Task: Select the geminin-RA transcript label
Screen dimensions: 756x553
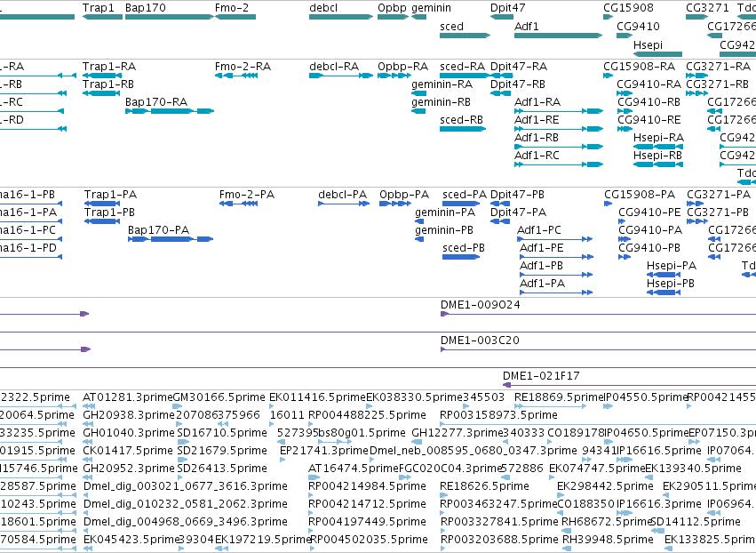Action: point(442,84)
